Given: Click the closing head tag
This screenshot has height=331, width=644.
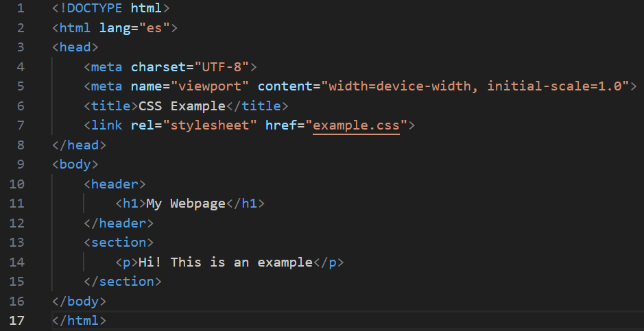Looking at the screenshot, I should click(80, 145).
